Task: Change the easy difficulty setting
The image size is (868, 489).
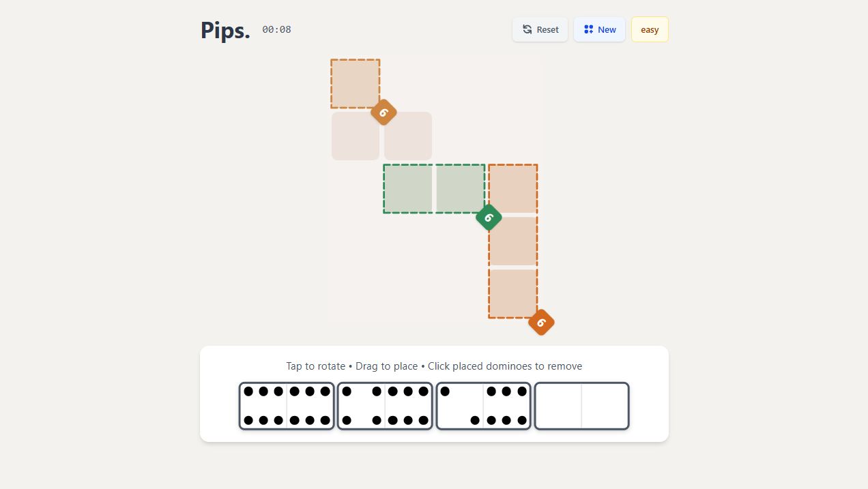Action: coord(650,29)
